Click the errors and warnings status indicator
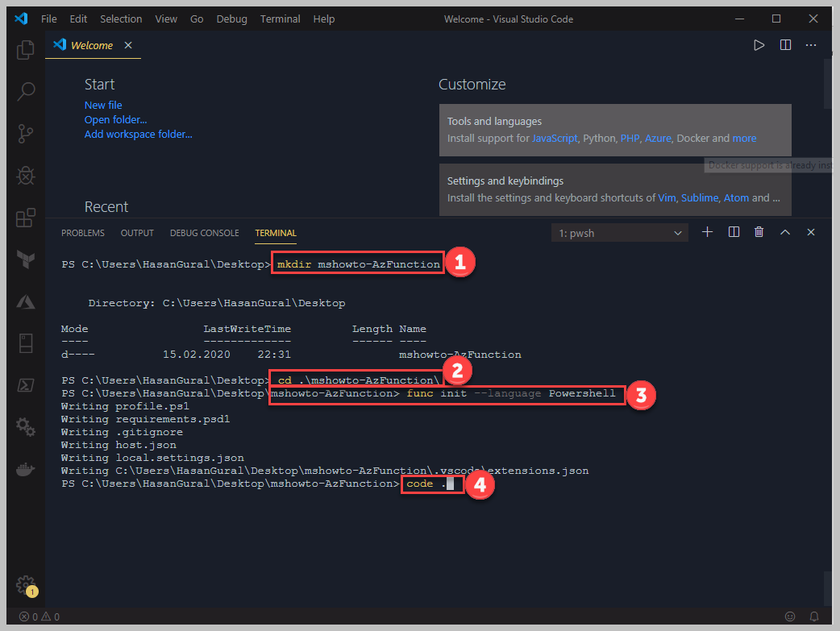The width and height of the screenshot is (840, 631). coord(40,616)
